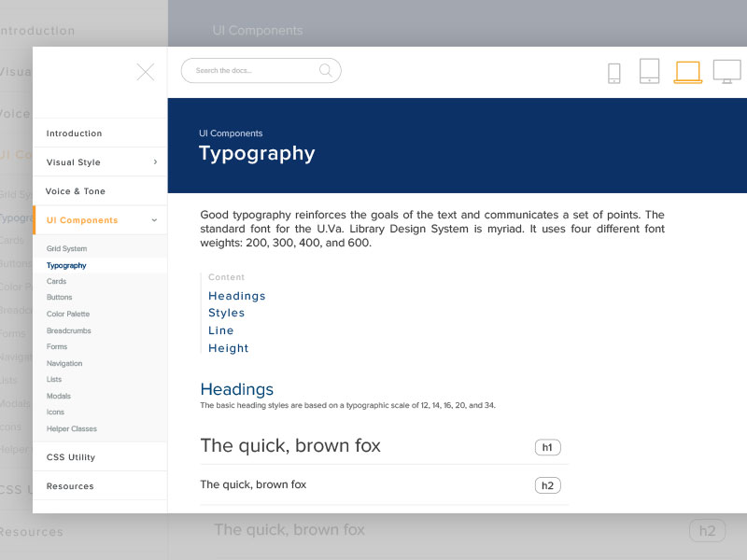
Task: Select the UI Components menu item
Action: click(100, 220)
